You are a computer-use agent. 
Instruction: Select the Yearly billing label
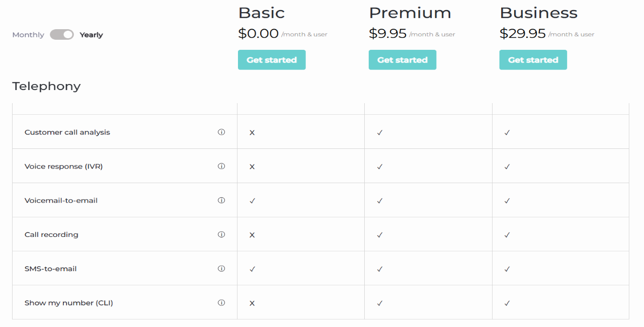[91, 35]
